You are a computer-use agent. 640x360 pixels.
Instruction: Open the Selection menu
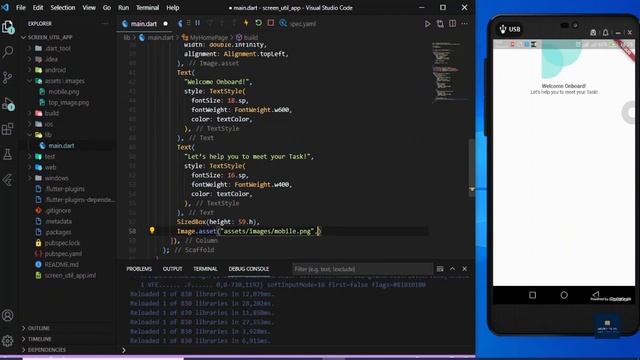[x=62, y=7]
